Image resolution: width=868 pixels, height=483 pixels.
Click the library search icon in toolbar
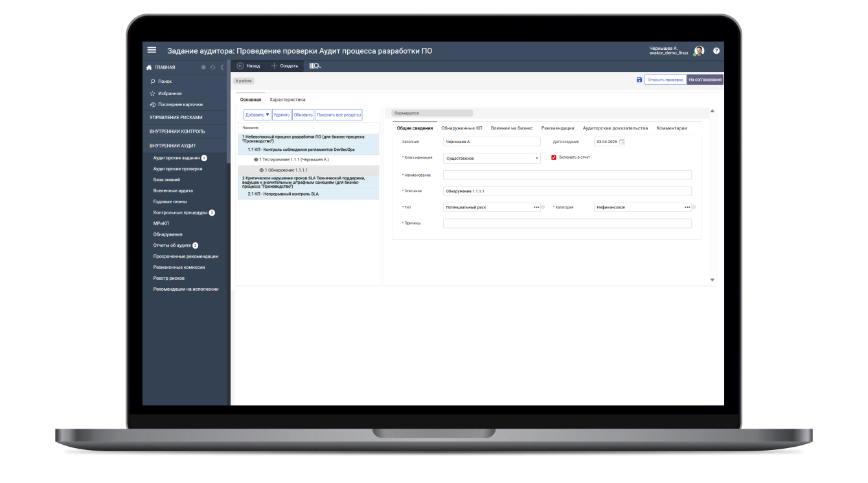click(x=315, y=66)
